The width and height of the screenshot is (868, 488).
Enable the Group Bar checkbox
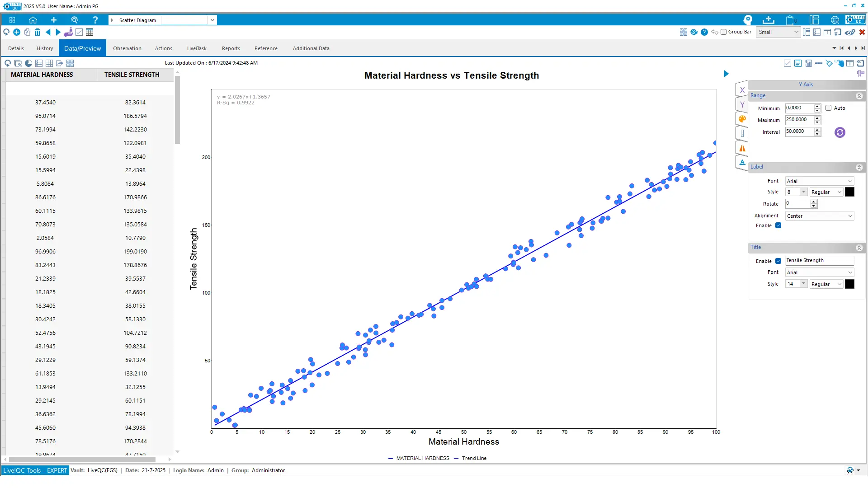click(x=723, y=32)
